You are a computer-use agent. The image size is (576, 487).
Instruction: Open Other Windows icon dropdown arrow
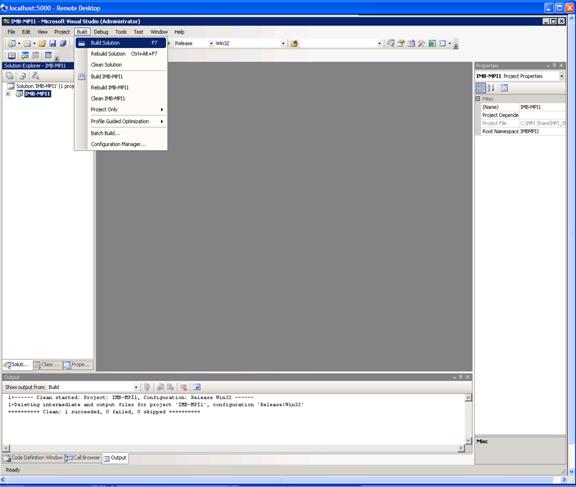click(450, 44)
